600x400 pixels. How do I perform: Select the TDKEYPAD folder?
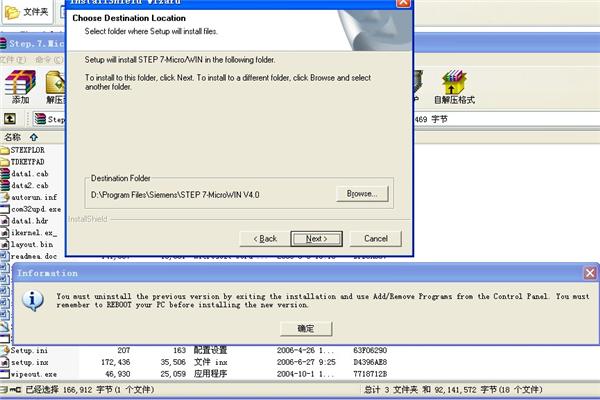coord(23,162)
